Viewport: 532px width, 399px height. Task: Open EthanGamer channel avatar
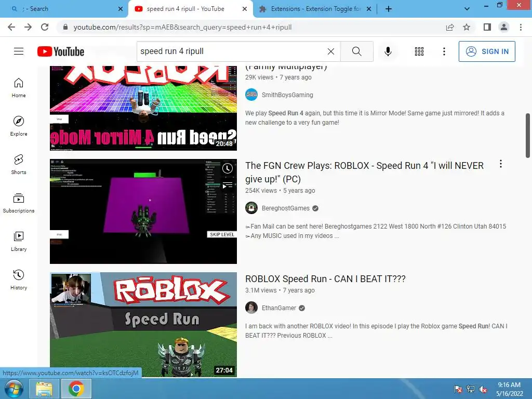click(251, 308)
